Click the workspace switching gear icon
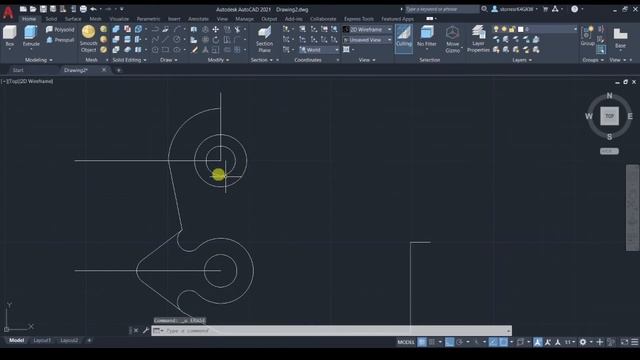640x360 pixels. 583,342
